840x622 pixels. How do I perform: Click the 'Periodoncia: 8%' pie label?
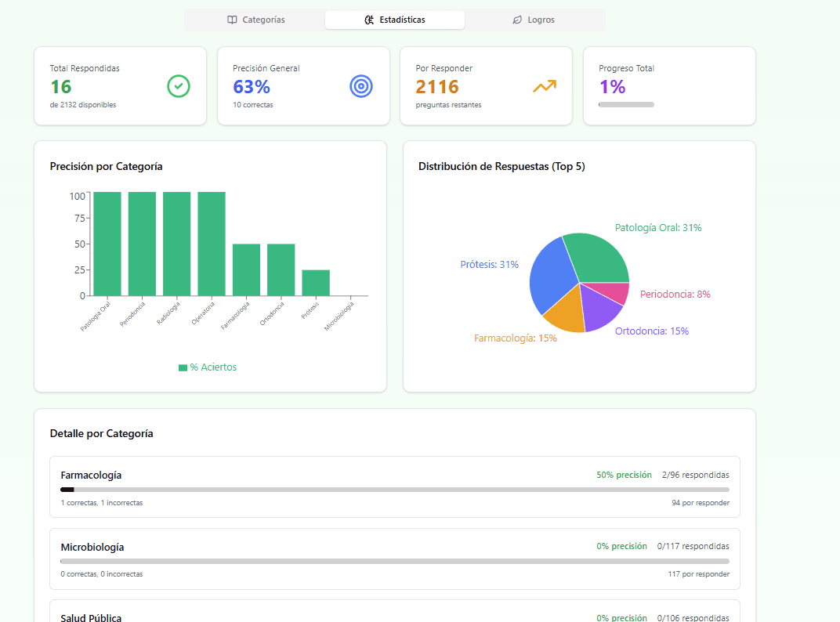(x=675, y=294)
